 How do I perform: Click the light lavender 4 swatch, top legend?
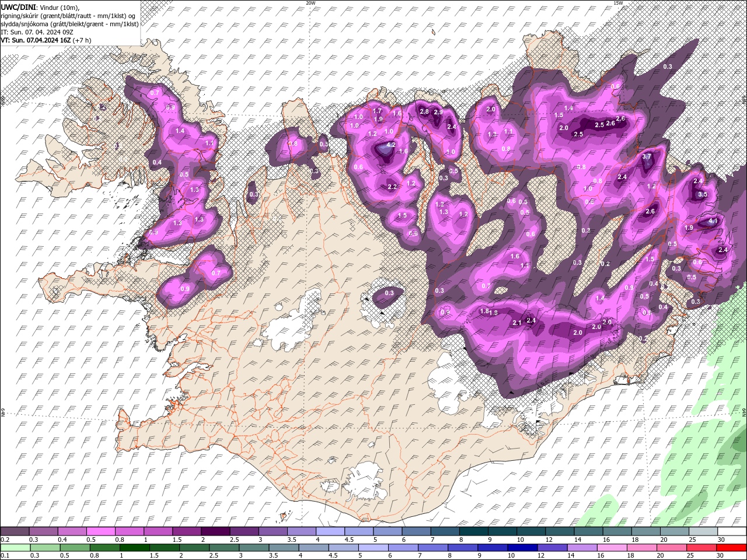[330, 531]
